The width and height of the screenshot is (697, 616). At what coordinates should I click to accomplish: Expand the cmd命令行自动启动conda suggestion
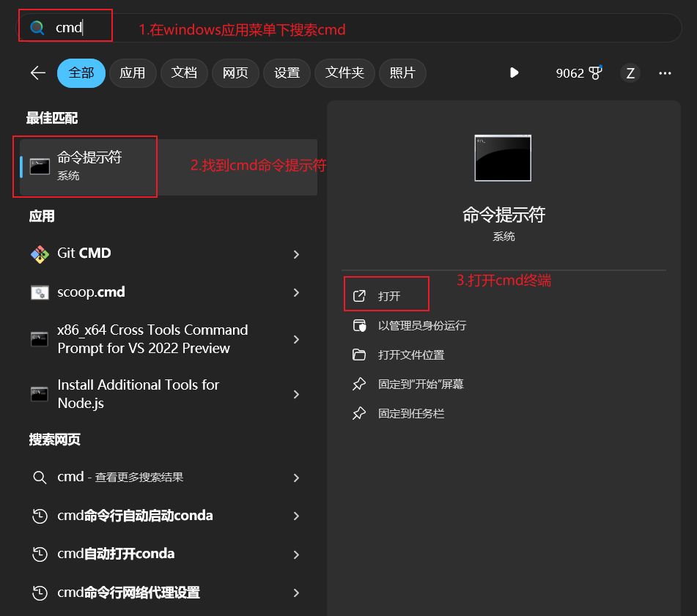pyautogui.click(x=296, y=516)
